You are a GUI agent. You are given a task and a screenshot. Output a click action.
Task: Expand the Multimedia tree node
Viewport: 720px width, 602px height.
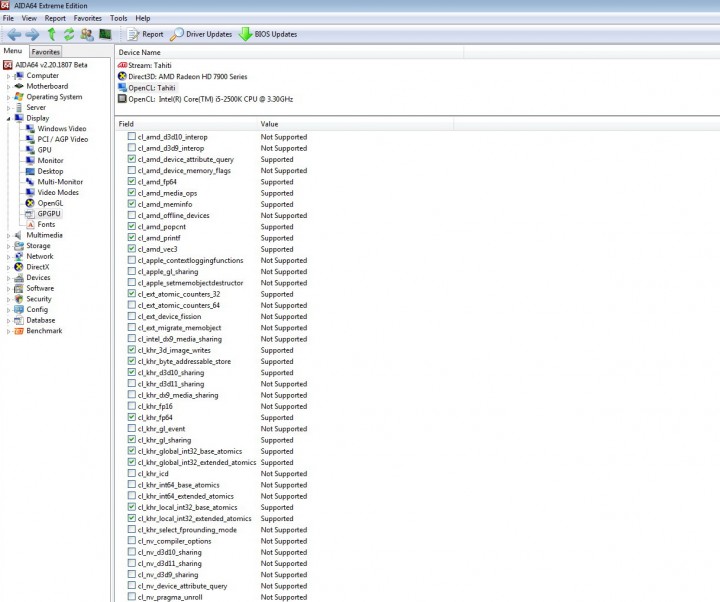(x=8, y=235)
